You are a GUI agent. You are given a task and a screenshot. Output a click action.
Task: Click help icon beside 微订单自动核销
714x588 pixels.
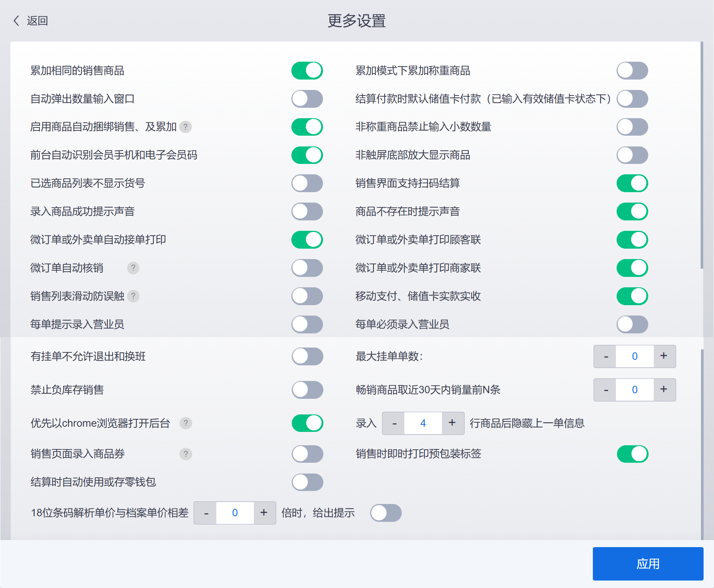[133, 268]
